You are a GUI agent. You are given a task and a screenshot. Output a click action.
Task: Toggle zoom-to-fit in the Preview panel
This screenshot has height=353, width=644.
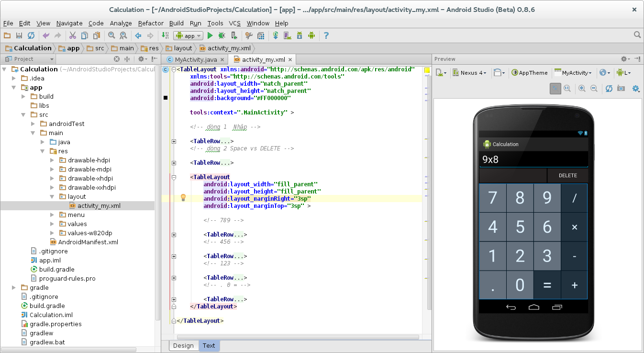555,88
